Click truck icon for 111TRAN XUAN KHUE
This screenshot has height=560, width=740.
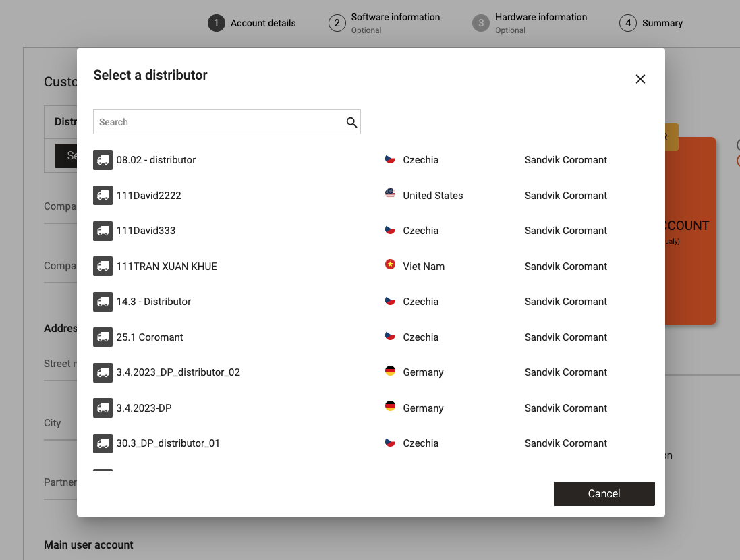(x=103, y=267)
